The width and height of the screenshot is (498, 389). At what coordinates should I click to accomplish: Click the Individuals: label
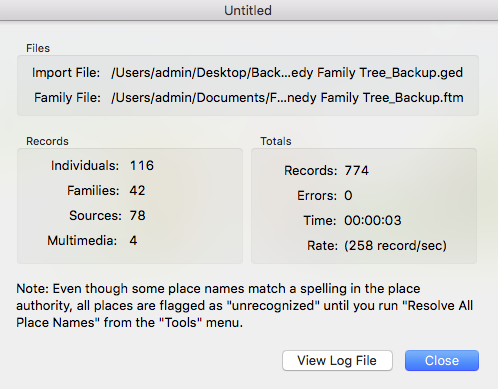(x=85, y=166)
